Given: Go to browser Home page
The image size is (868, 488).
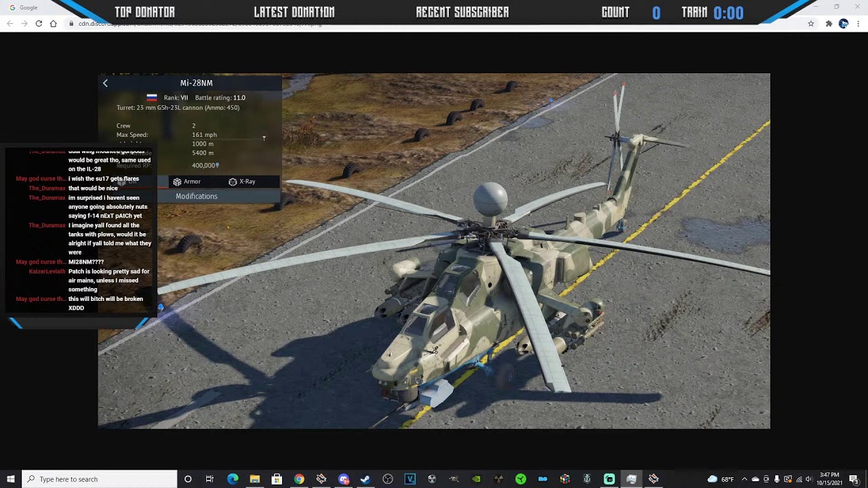Looking at the screenshot, I should [x=54, y=24].
